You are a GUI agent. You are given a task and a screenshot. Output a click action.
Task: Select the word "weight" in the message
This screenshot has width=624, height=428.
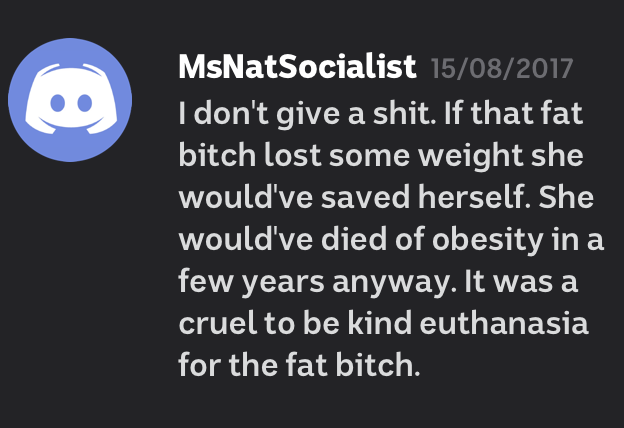tap(470, 156)
